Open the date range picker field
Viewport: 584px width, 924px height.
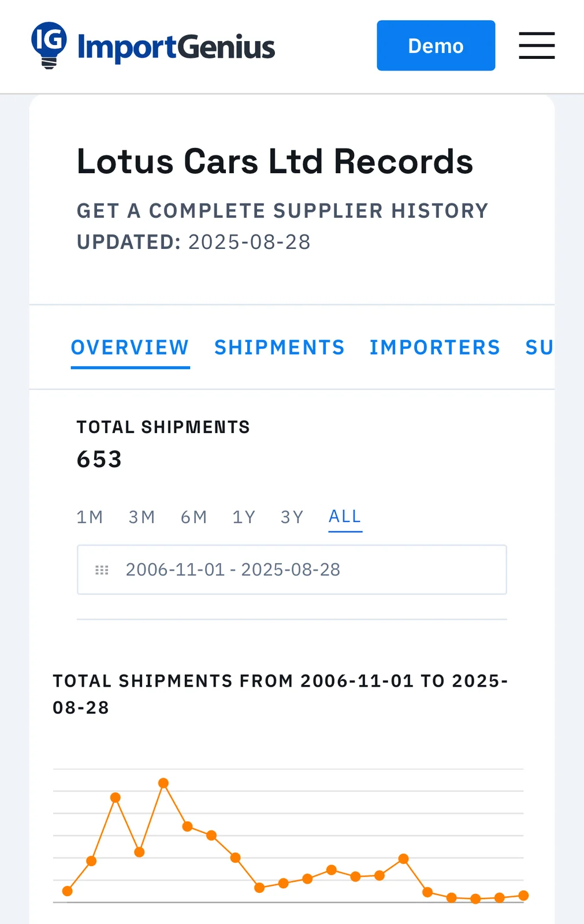pyautogui.click(x=292, y=570)
